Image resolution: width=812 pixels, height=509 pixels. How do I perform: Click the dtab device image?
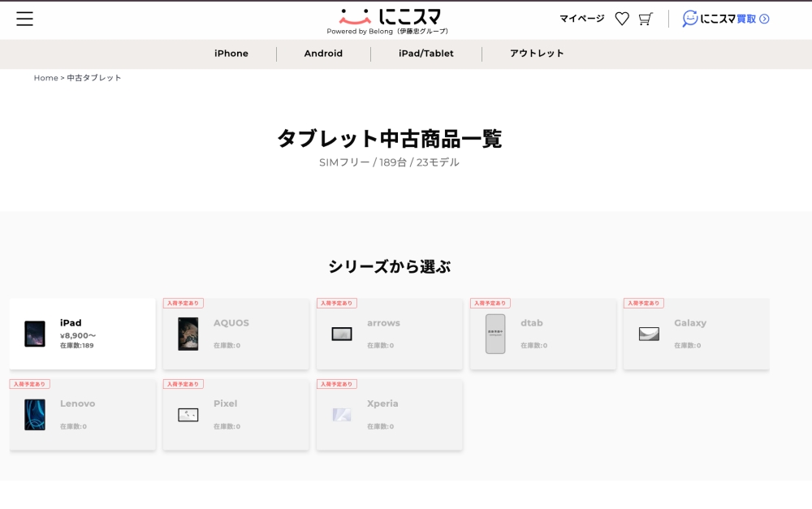(x=495, y=334)
